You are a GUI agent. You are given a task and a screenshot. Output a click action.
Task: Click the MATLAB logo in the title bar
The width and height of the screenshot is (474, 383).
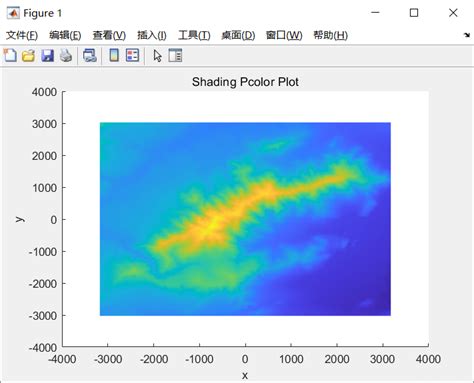13,13
